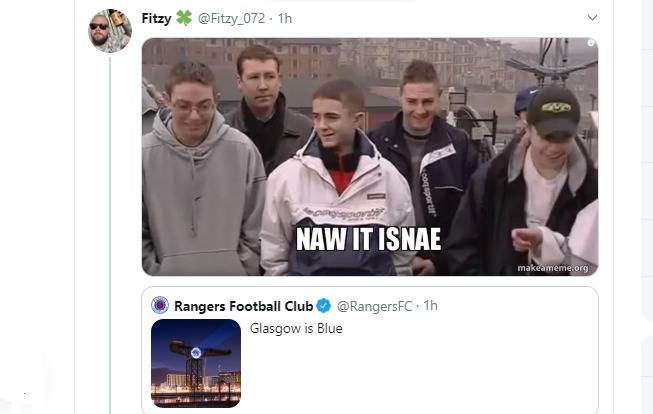
Task: Expand the tweet options chevron
Action: click(x=591, y=18)
